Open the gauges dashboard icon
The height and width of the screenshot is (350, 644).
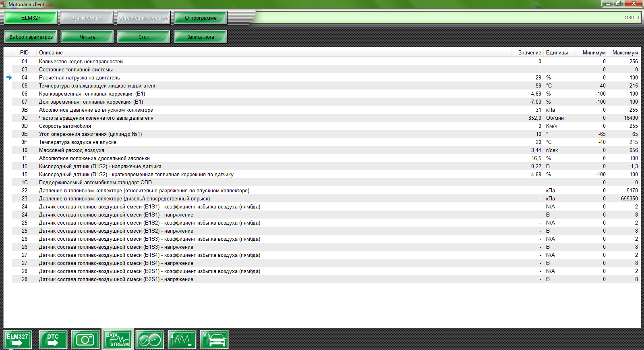[x=150, y=340]
